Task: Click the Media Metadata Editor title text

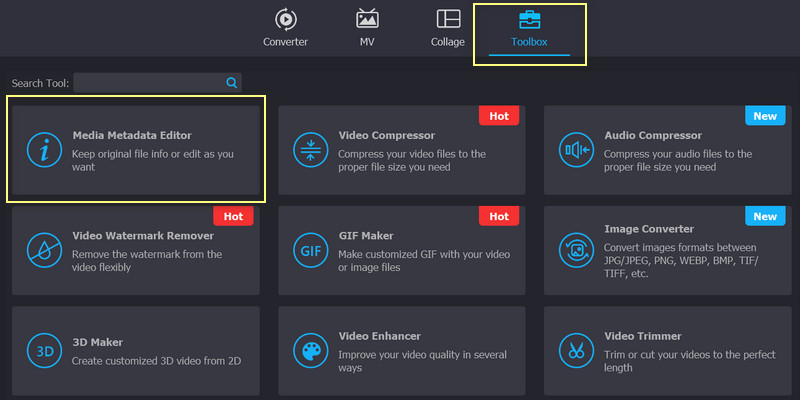Action: 132,135
